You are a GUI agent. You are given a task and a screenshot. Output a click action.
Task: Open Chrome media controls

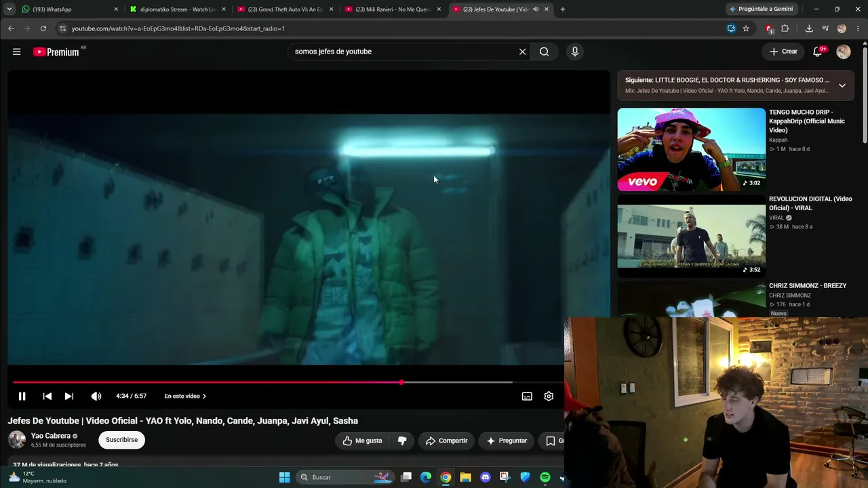[825, 28]
